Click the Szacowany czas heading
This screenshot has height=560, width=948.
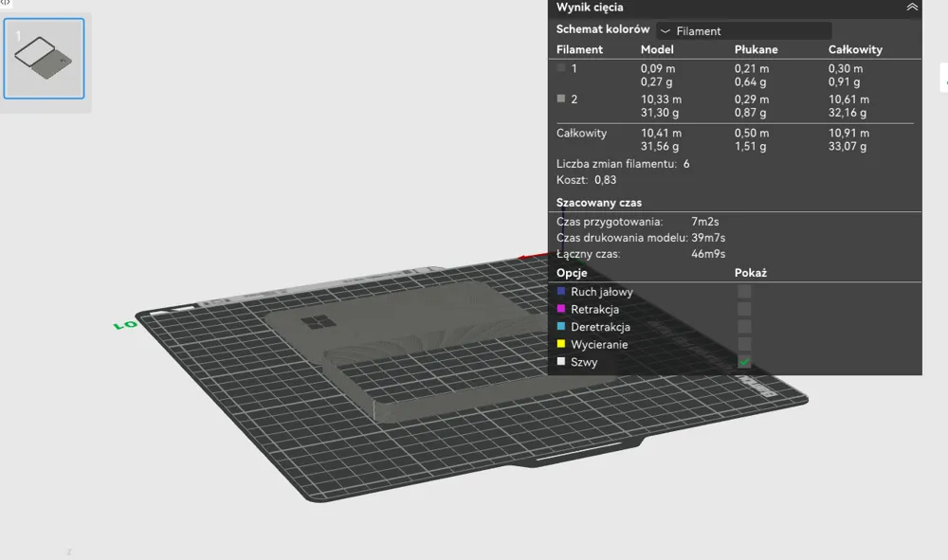point(598,203)
